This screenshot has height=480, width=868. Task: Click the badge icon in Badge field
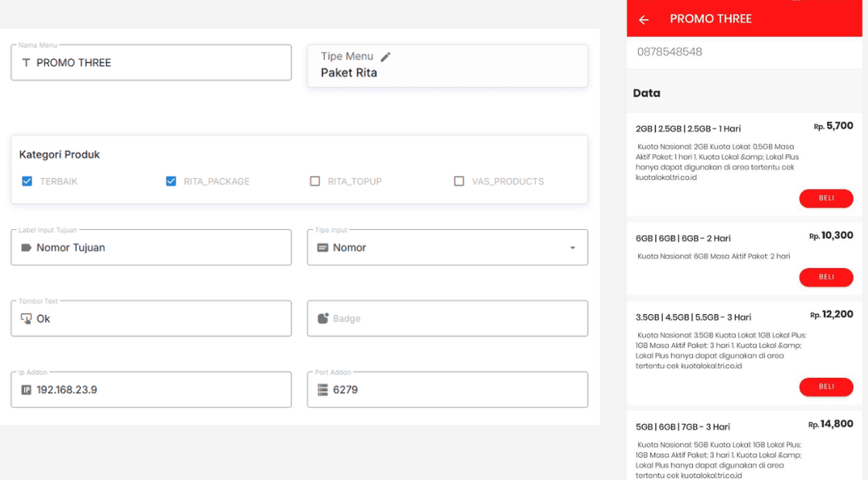coord(323,319)
